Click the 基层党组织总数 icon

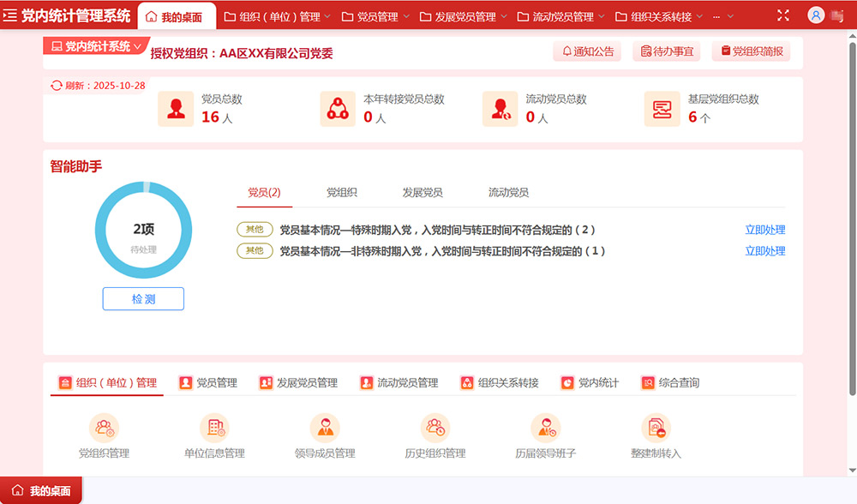point(662,109)
